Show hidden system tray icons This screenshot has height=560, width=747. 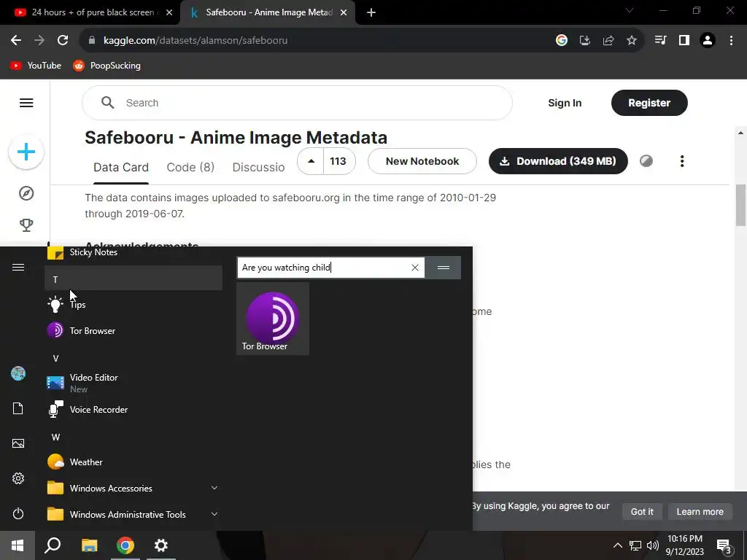617,545
